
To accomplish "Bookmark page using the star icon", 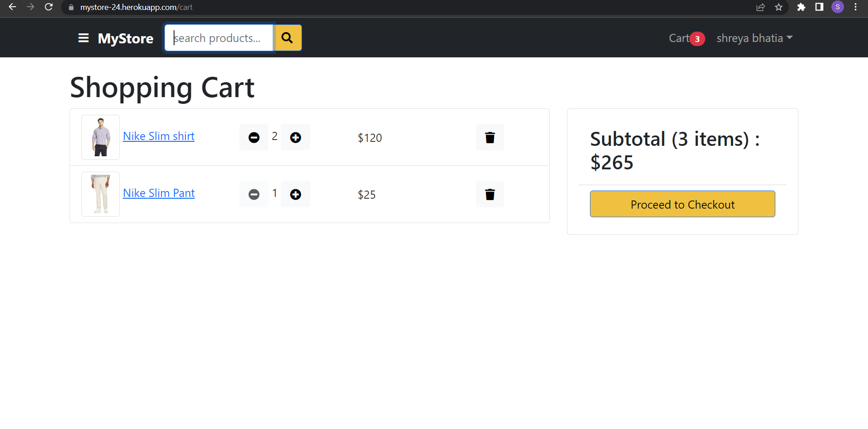I will pos(779,7).
